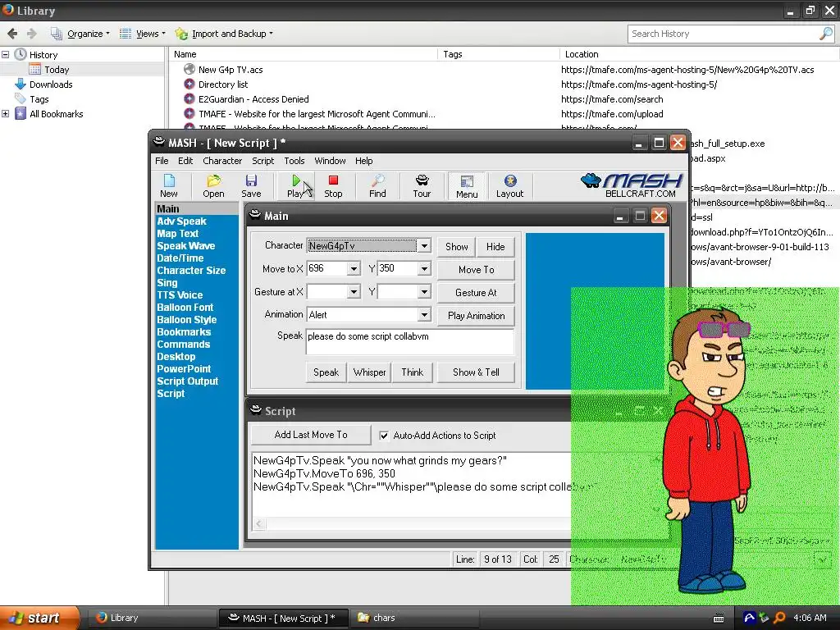
Task: Open the MASH File menu
Action: click(x=162, y=161)
